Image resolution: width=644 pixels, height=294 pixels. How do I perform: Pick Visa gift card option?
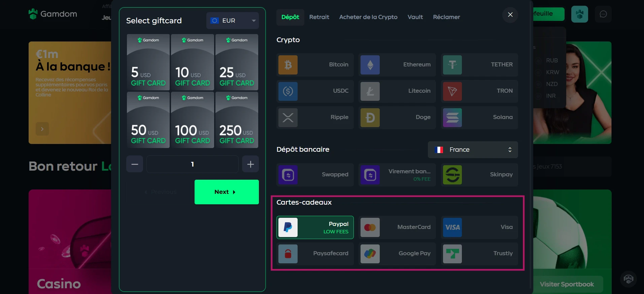(x=479, y=227)
